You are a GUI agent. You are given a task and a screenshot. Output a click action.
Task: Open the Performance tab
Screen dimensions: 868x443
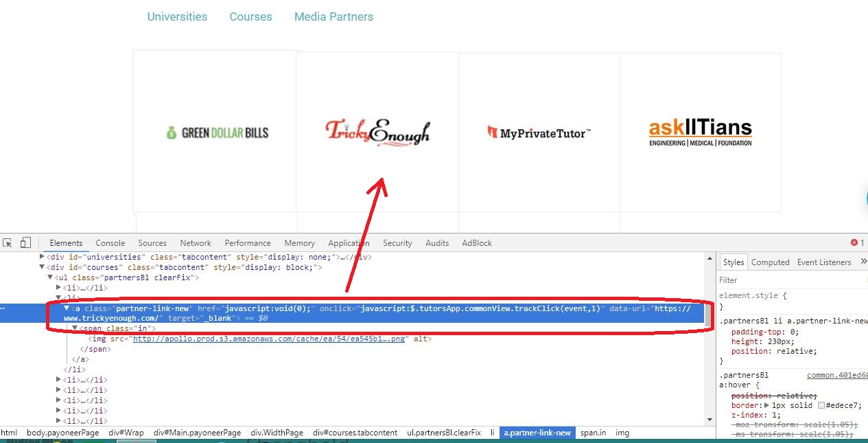click(x=248, y=243)
